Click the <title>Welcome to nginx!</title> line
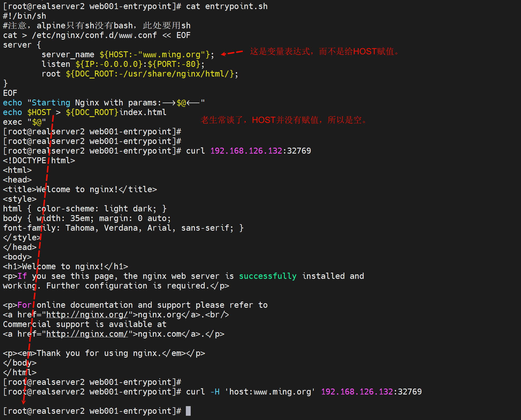The image size is (521, 420). (x=80, y=189)
